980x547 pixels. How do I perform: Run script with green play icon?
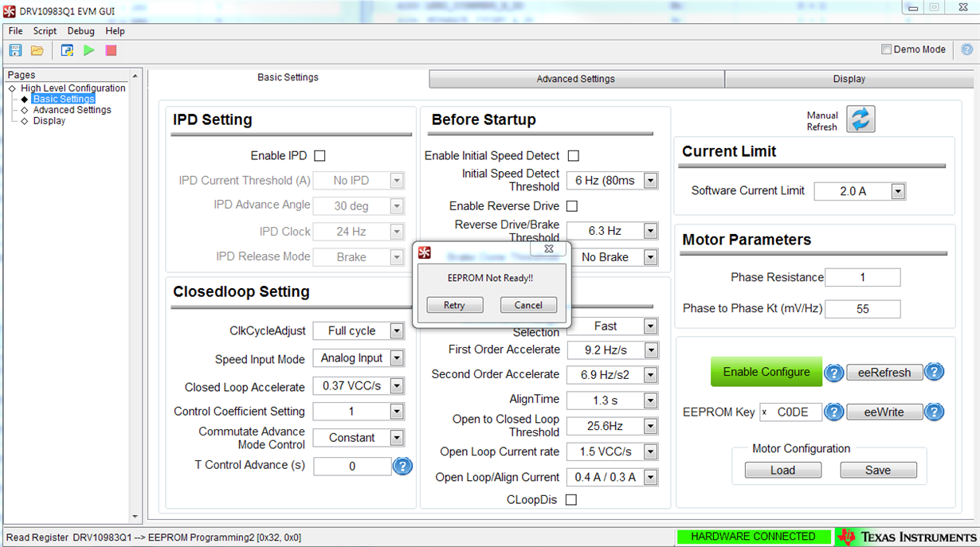coord(88,50)
